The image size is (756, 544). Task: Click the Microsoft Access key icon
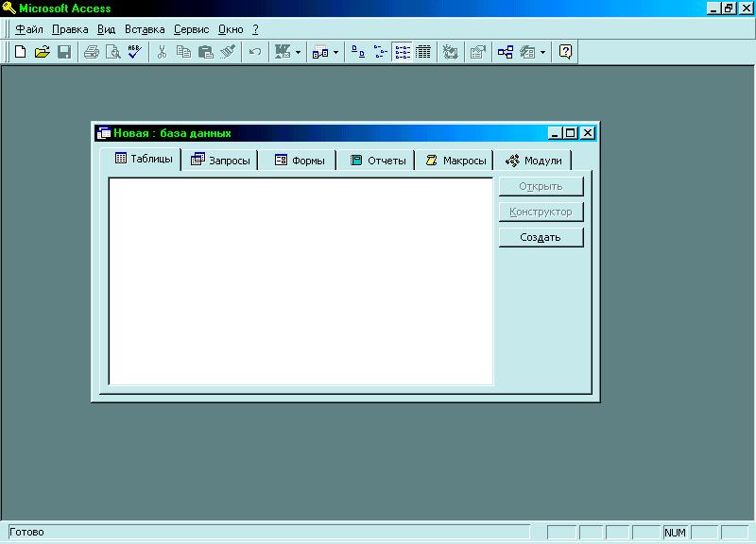point(9,8)
